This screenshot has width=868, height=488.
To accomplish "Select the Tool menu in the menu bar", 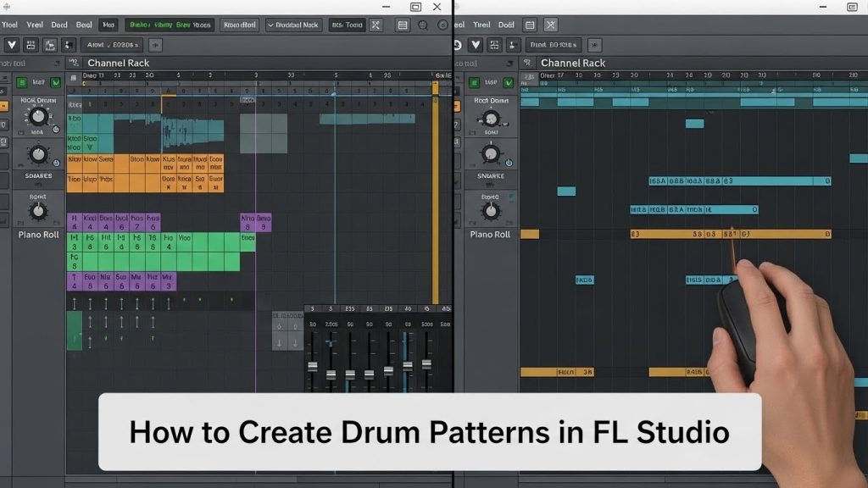I will click(x=10, y=25).
